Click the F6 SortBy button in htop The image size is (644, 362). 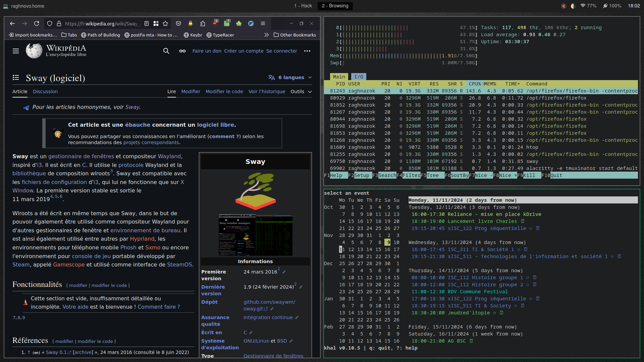(460, 175)
